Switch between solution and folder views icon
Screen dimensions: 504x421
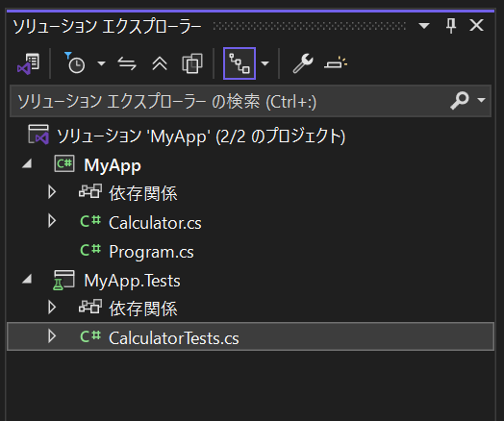[x=29, y=63]
